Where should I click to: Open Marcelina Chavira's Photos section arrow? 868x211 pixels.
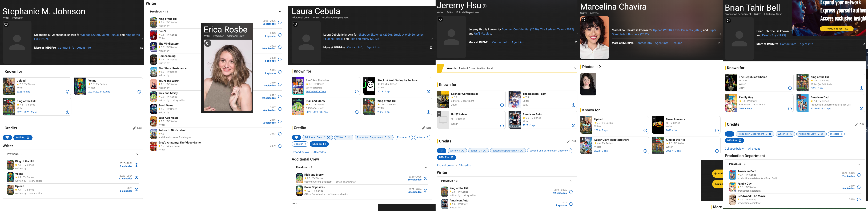tap(600, 67)
